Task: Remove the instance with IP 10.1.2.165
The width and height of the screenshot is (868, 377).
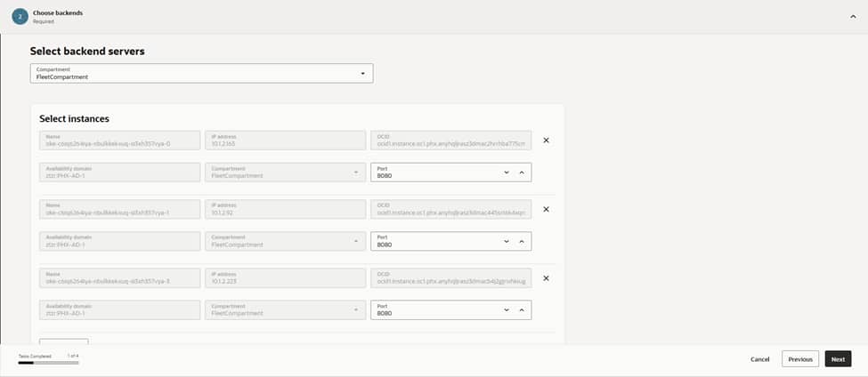Action: 546,140
